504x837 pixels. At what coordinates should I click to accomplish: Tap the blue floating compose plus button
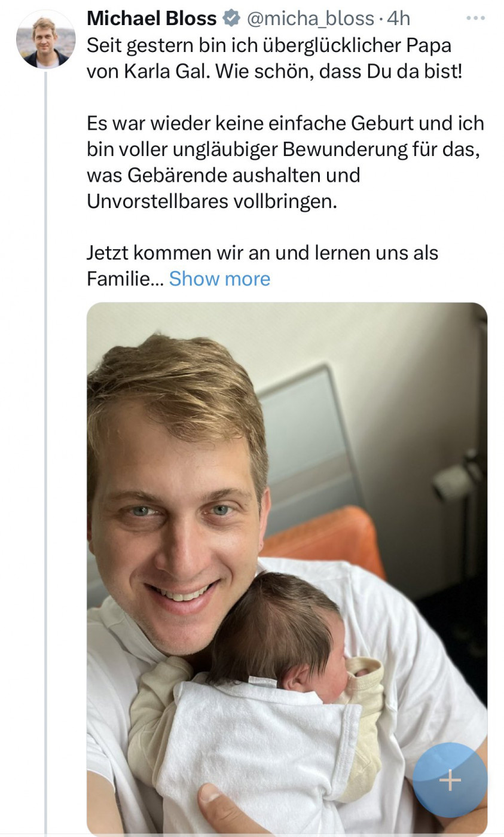click(x=450, y=780)
